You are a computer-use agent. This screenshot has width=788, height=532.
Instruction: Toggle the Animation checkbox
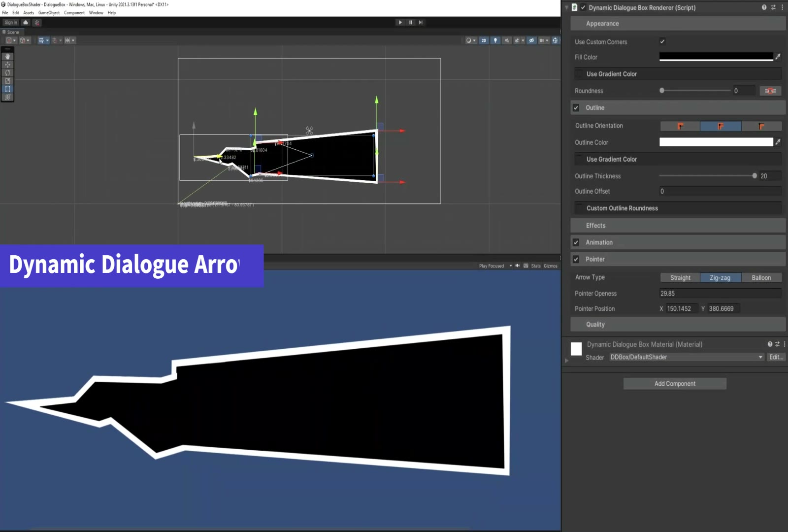(576, 242)
